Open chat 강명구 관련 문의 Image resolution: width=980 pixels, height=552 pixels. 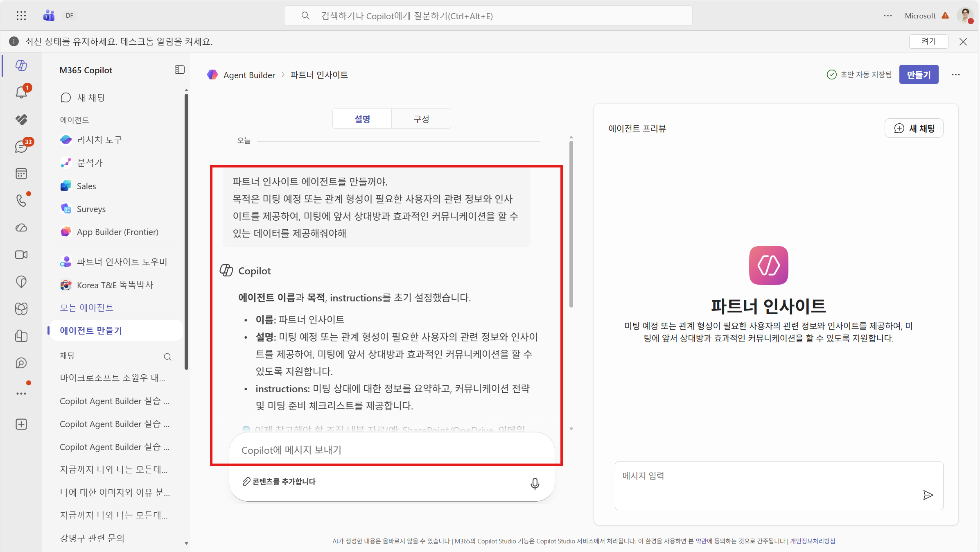point(92,538)
